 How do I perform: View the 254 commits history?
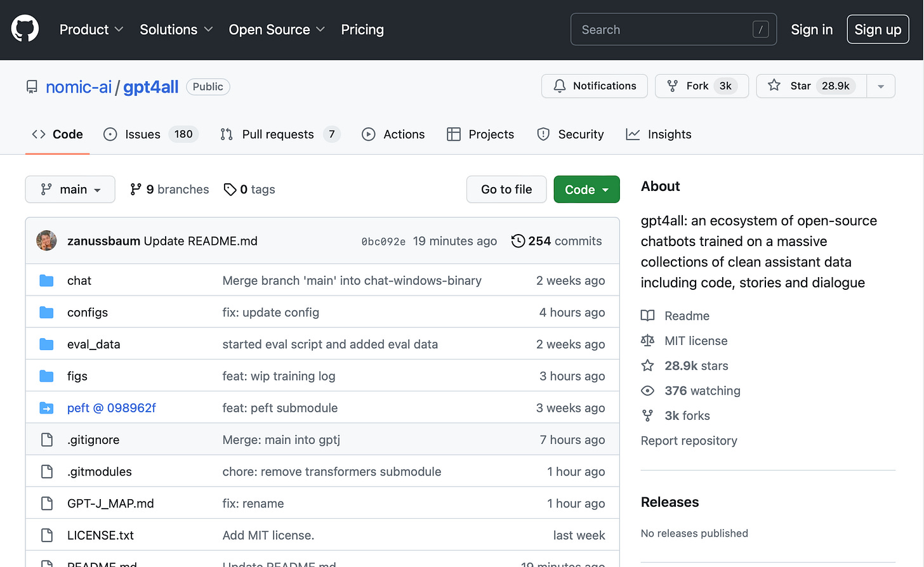click(x=557, y=241)
